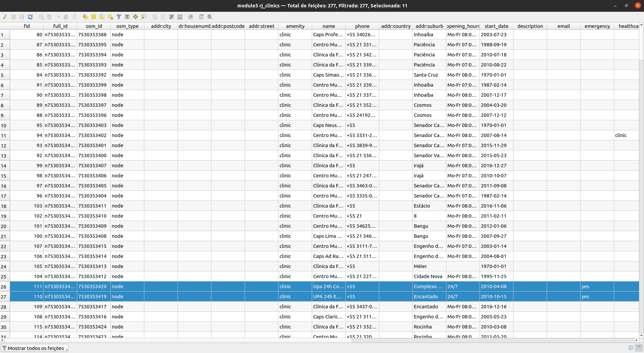Click the delete field icon
The width and height of the screenshot is (644, 353).
pos(163,17)
